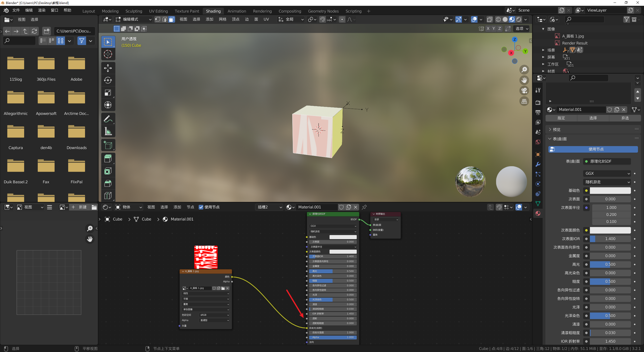Image resolution: width=644 pixels, height=352 pixels.
Task: Open the 渲染 menu
Action: [x=42, y=10]
